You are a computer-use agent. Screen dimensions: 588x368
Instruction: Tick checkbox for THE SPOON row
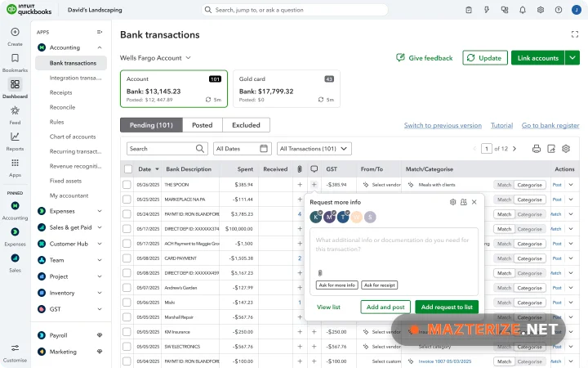[x=127, y=184]
